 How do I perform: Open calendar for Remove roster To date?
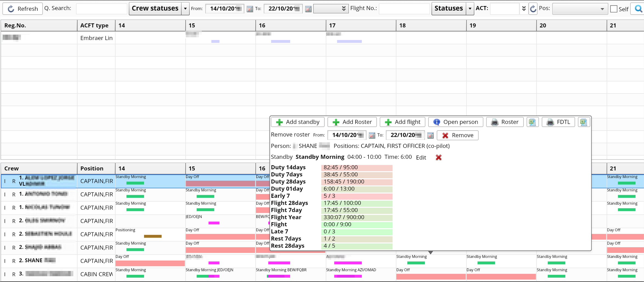point(430,135)
